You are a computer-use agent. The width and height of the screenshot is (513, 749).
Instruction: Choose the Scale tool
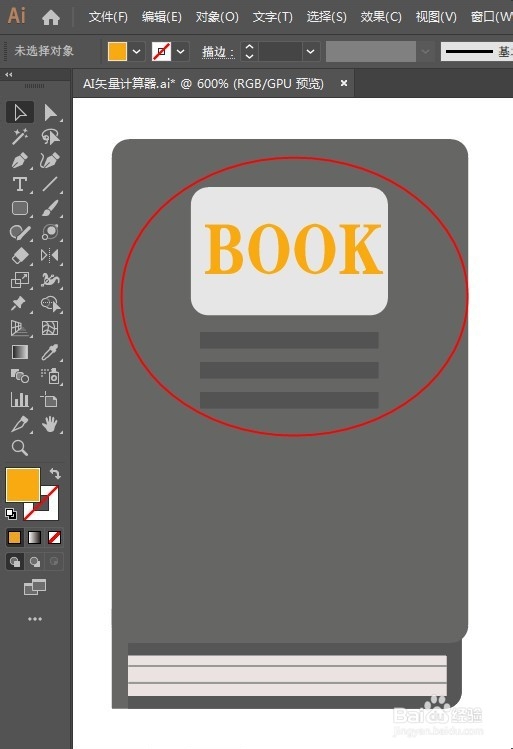click(20, 280)
